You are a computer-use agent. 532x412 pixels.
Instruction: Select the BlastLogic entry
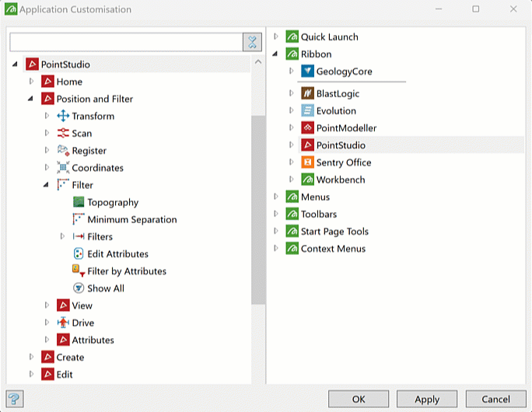[x=338, y=93]
